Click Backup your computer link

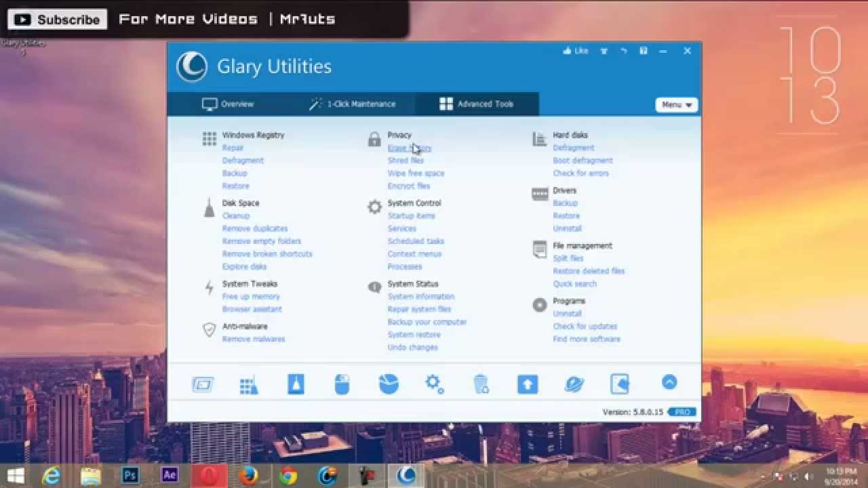(x=427, y=323)
